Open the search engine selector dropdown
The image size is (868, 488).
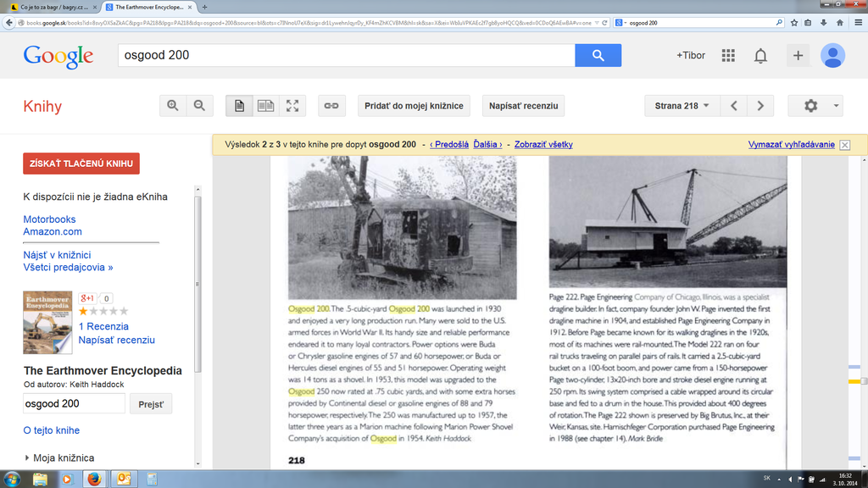click(621, 23)
